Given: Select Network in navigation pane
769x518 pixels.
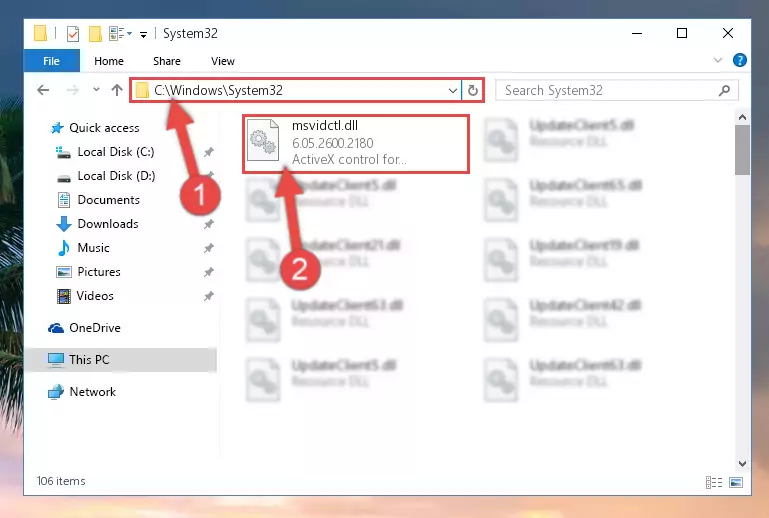Looking at the screenshot, I should pos(93,392).
